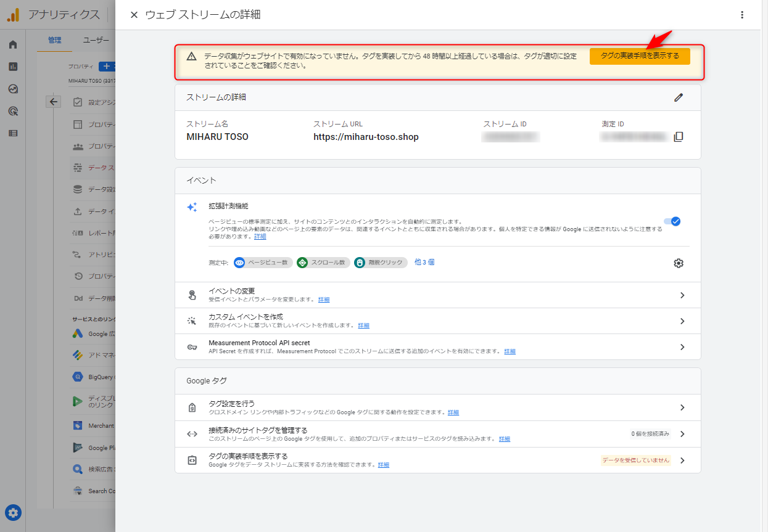Copy the measurement ID with copy icon
Screen dimensions: 768x532
[679, 137]
